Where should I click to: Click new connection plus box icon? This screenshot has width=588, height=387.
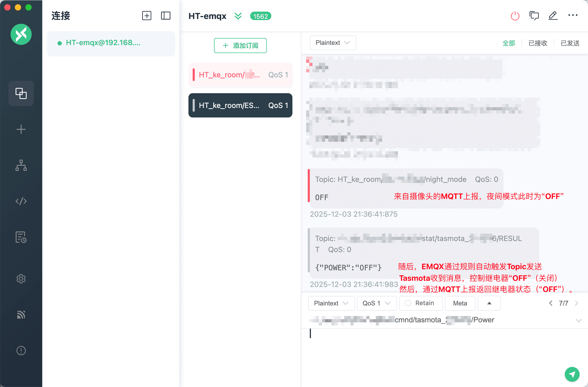(147, 16)
